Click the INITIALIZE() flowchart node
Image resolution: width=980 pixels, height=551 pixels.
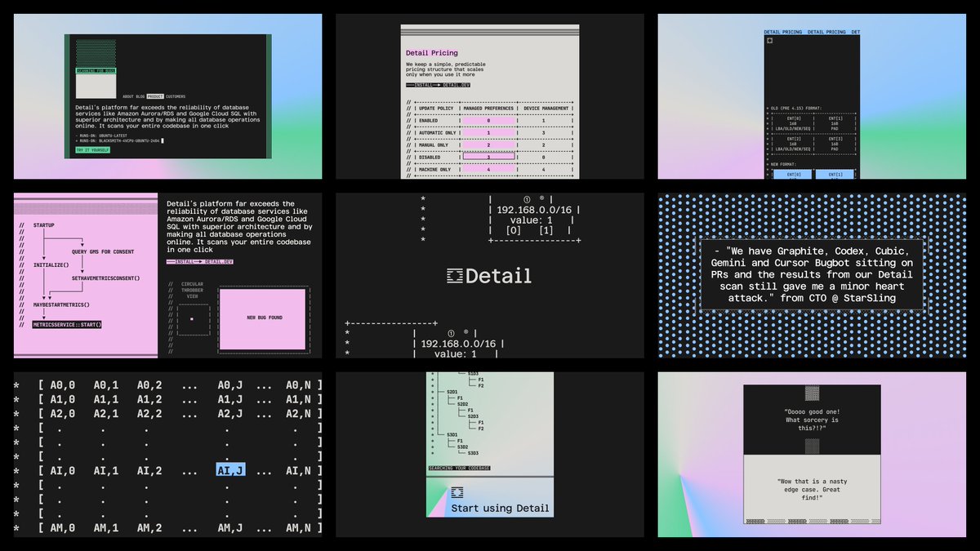click(x=51, y=265)
